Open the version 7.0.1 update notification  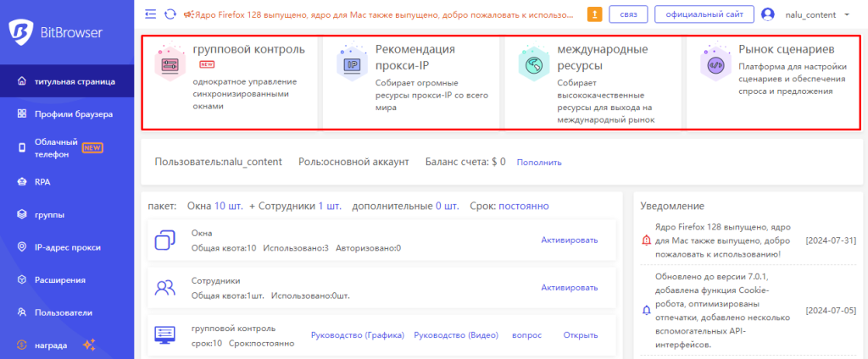(722, 311)
